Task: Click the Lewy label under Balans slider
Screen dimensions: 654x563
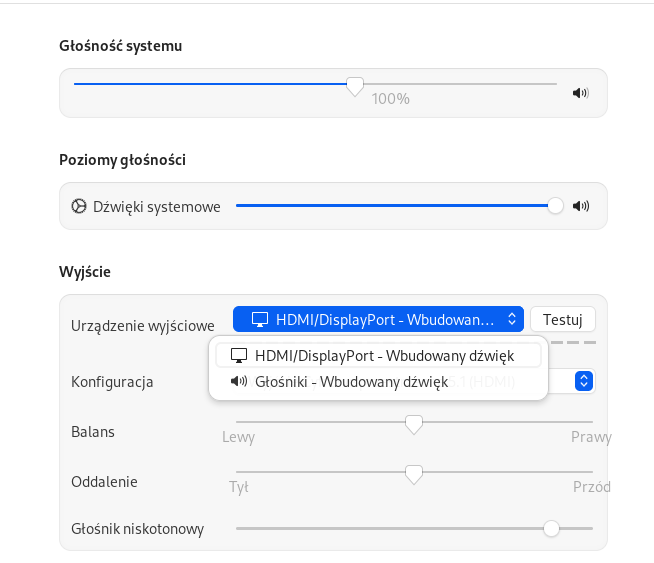Action: [x=238, y=437]
